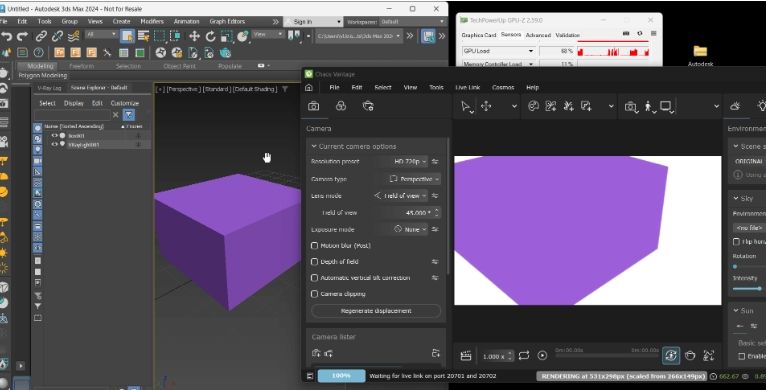This screenshot has width=766, height=390.
Task: Undo the last action in 3ds Max
Action: (6, 36)
